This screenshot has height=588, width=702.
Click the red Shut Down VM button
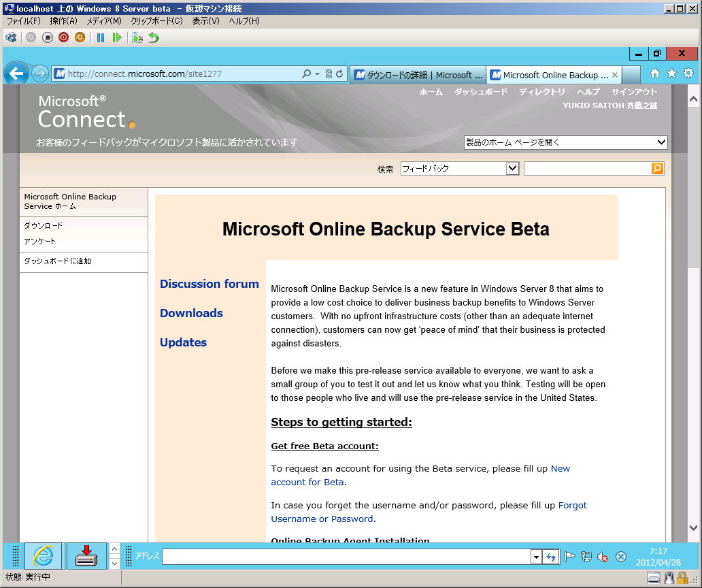pos(63,37)
